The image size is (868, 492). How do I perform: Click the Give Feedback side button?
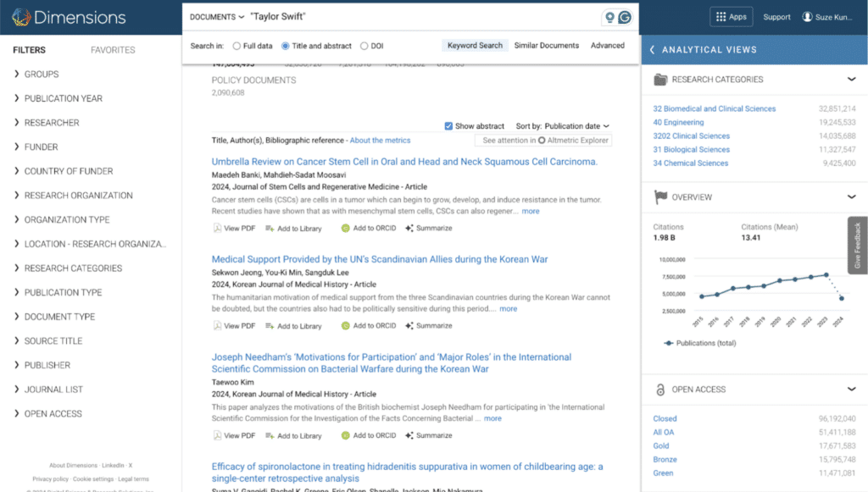point(857,246)
